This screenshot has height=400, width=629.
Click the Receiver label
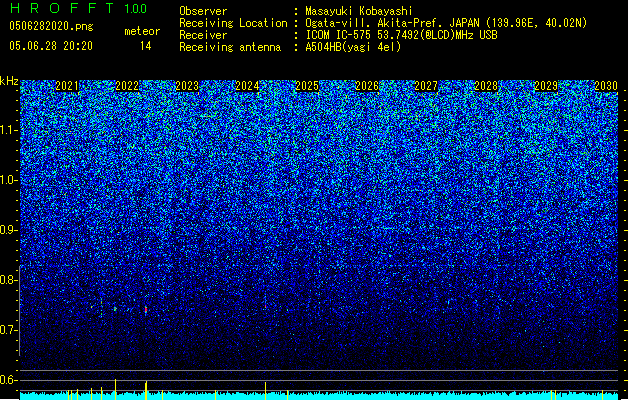pos(203,35)
